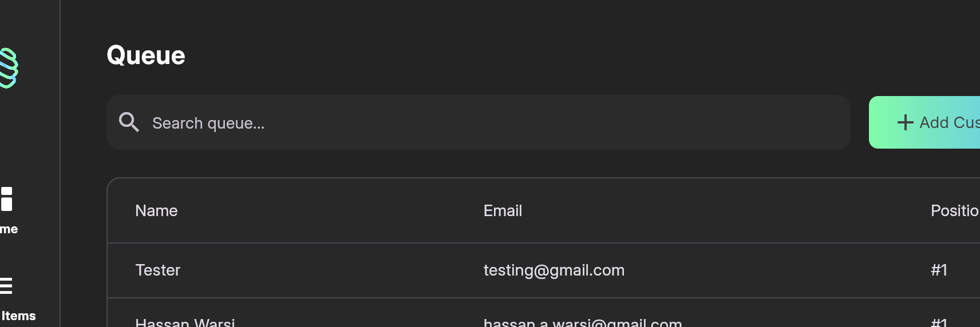The width and height of the screenshot is (980, 327).
Task: Sort by the Email column header
Action: point(503,210)
